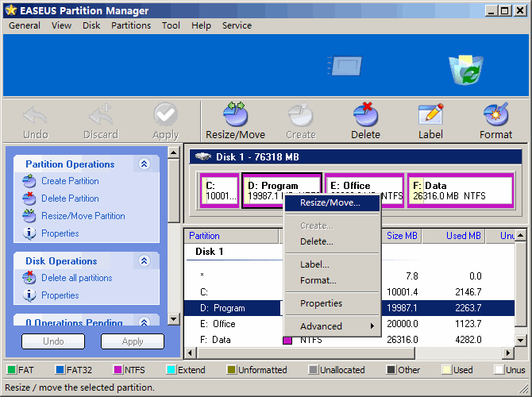The height and width of the screenshot is (397, 532).
Task: Click the Extend cyan legend swatch
Action: (x=171, y=369)
